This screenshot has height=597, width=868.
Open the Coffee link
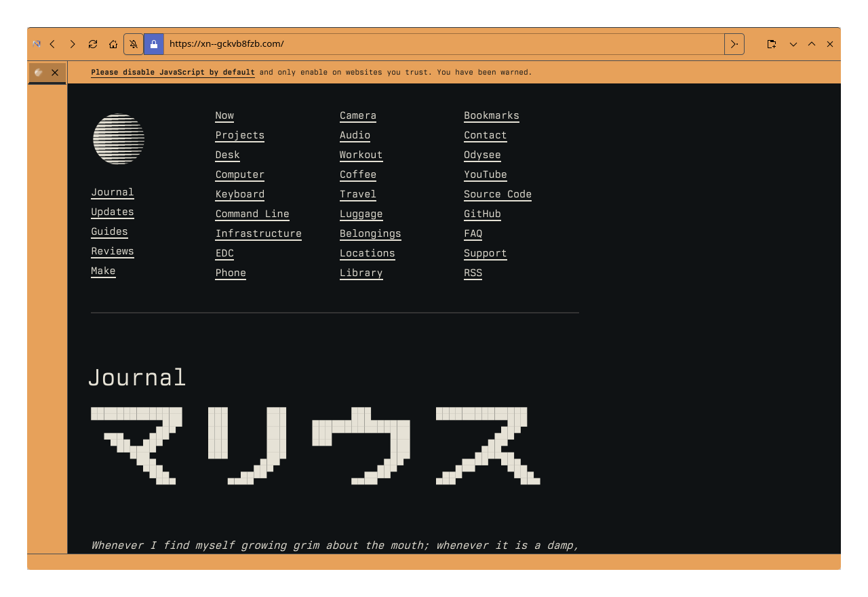(358, 175)
